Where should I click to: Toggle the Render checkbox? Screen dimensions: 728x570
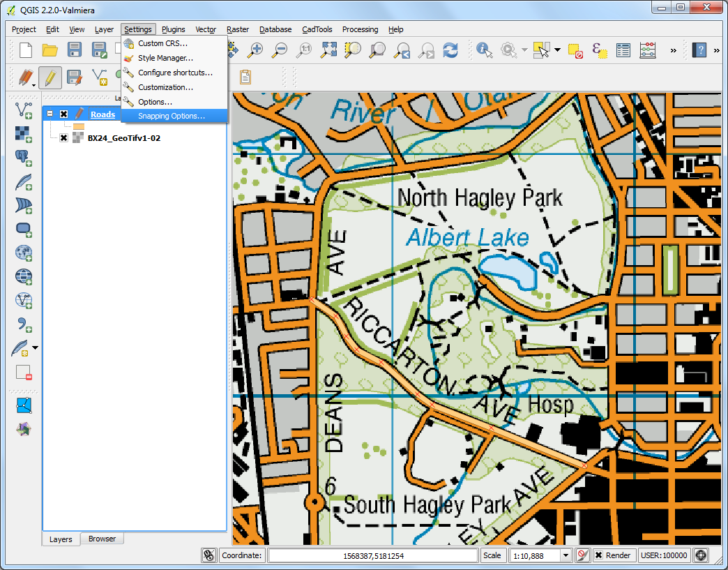coord(599,555)
